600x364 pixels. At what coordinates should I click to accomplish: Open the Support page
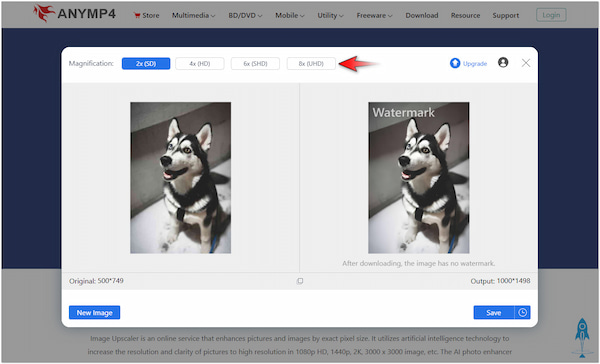[x=505, y=15]
